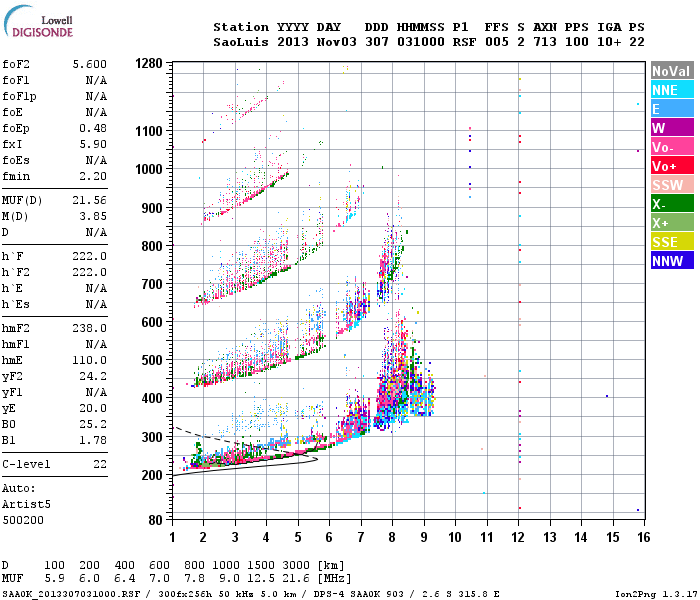Select the Vo- legend swatch
The height and width of the screenshot is (600, 700).
672,147
